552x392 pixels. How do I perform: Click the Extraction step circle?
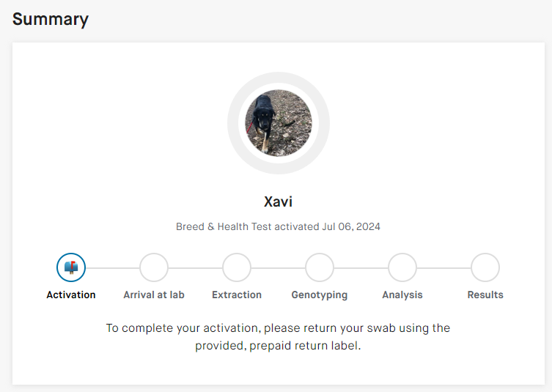(x=237, y=267)
